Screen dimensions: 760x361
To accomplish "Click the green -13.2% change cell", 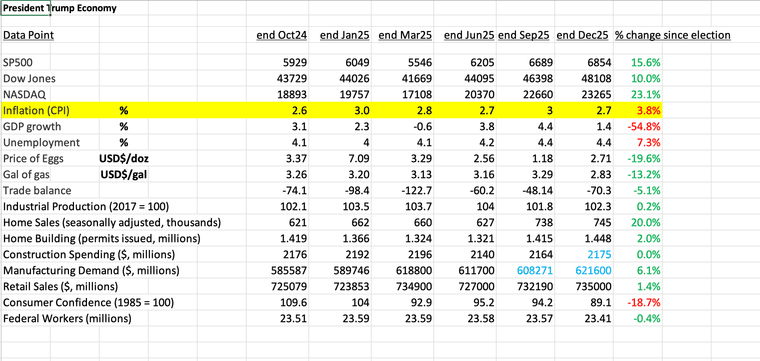I will pyautogui.click(x=643, y=174).
